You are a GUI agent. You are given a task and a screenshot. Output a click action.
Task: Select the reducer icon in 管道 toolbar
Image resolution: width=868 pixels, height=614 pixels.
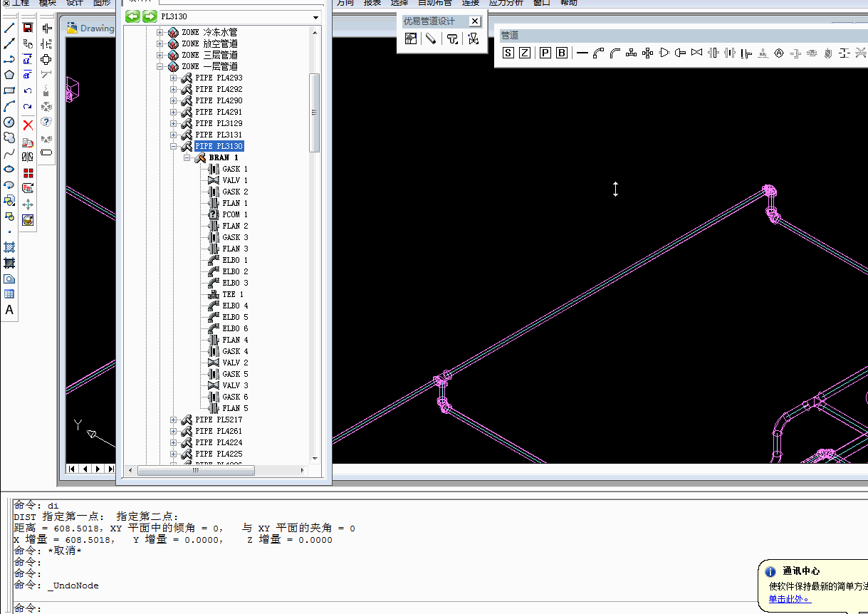click(x=664, y=53)
